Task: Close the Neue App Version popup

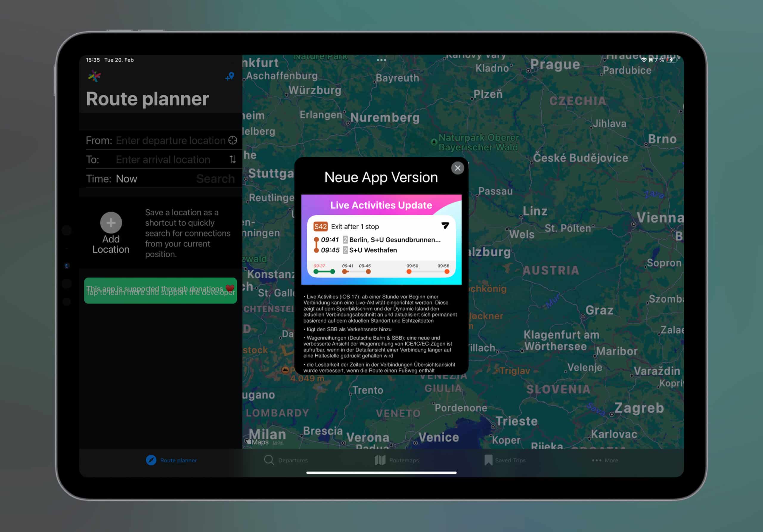Action: tap(457, 168)
